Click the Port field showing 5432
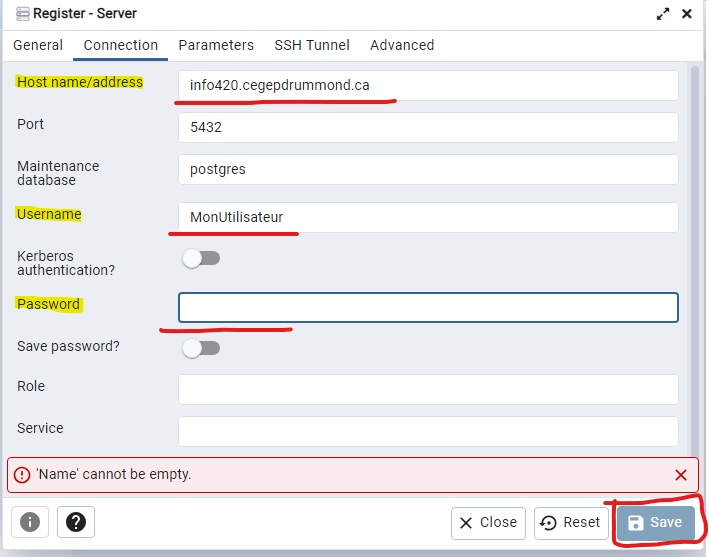709x557 pixels. pyautogui.click(x=428, y=128)
